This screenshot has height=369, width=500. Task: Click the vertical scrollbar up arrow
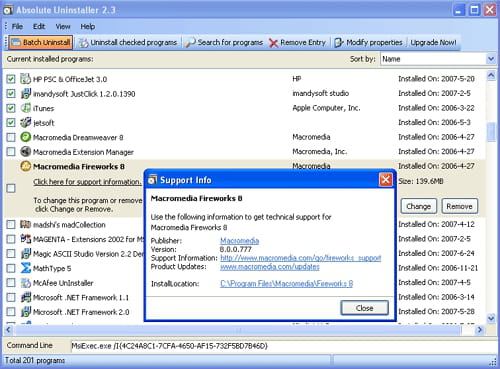coord(491,76)
